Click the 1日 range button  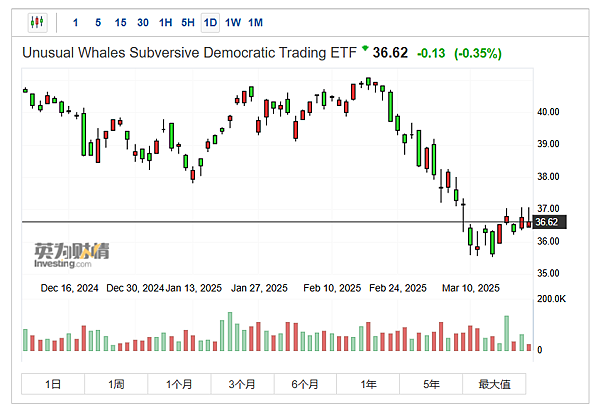(x=53, y=384)
